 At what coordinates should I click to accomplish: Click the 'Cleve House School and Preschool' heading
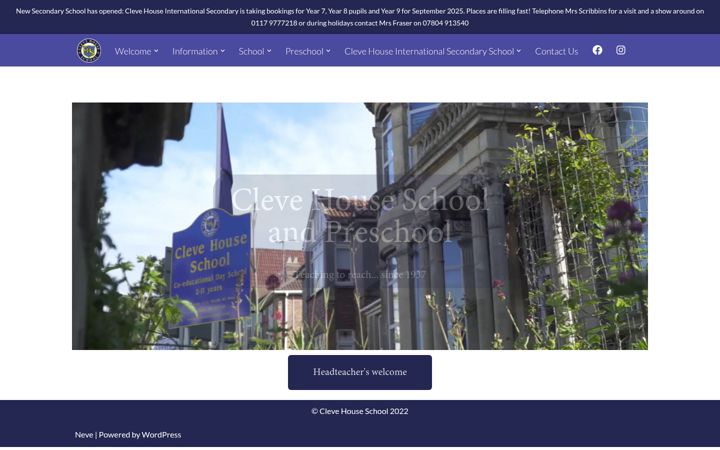(x=360, y=216)
